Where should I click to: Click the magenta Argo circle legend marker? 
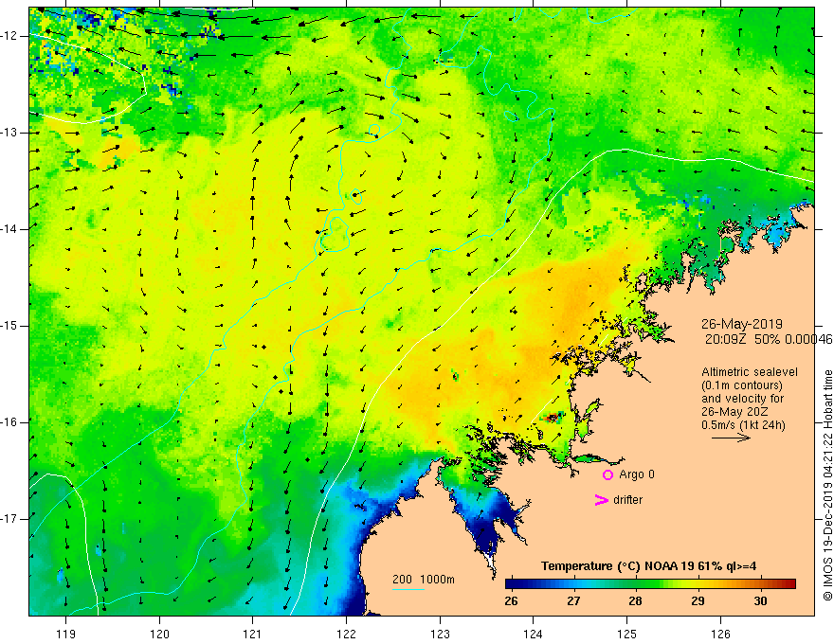(x=607, y=474)
